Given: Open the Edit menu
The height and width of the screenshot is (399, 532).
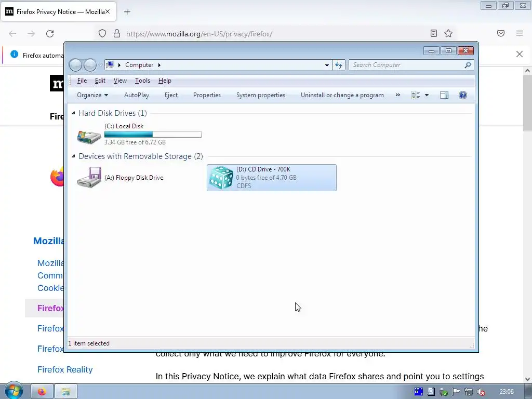Looking at the screenshot, I should point(100,81).
